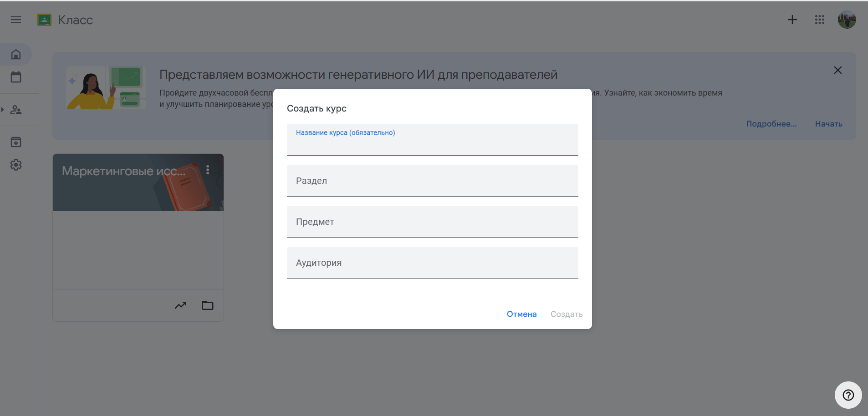
Task: Go to Home in the sidebar
Action: (16, 54)
